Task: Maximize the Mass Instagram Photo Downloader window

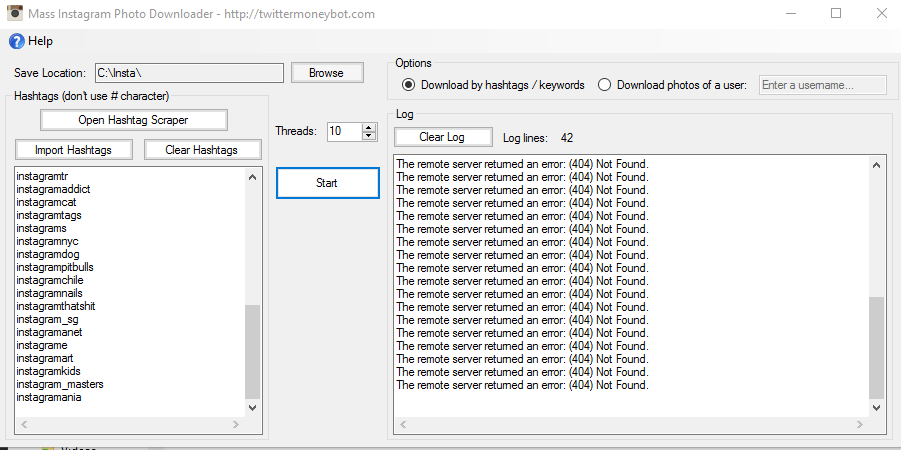Action: (x=836, y=13)
